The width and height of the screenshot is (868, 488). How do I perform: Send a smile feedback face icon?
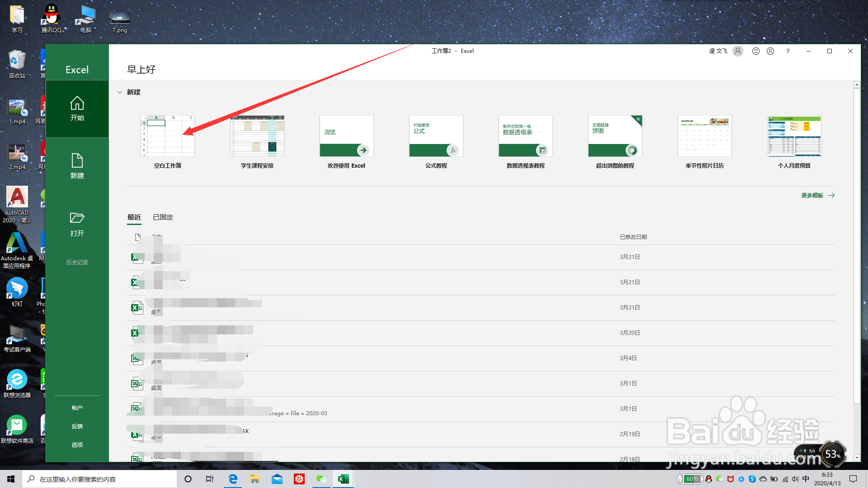(755, 51)
